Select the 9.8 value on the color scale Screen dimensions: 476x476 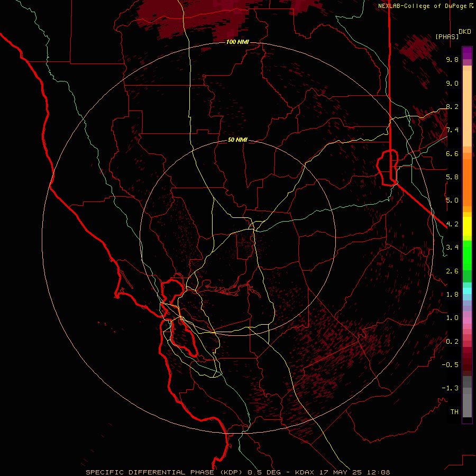click(452, 59)
